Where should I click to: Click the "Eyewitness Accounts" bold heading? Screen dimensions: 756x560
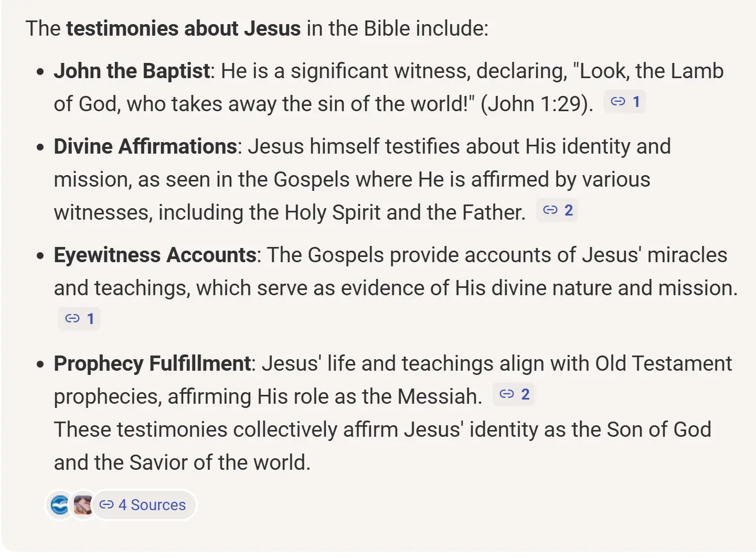click(155, 255)
